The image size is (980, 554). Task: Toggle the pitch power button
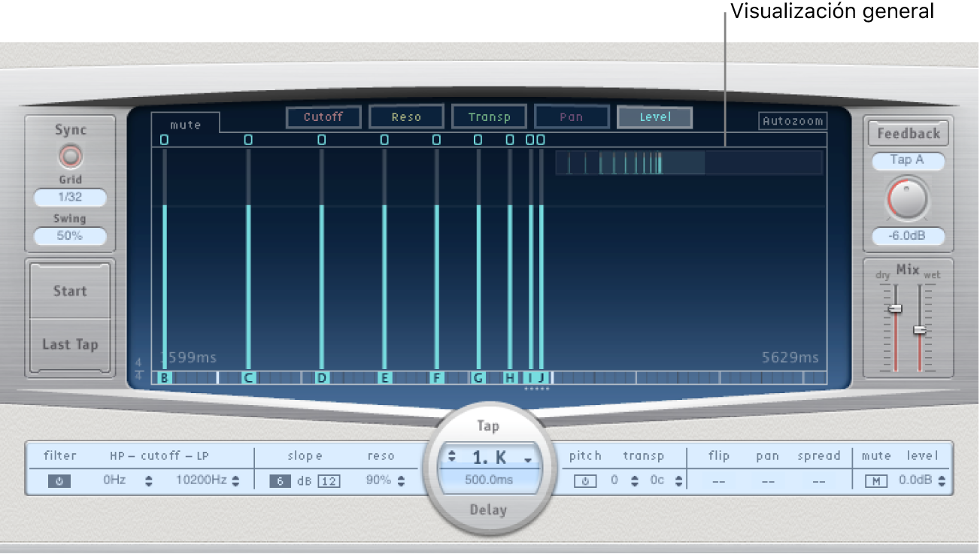tap(585, 481)
